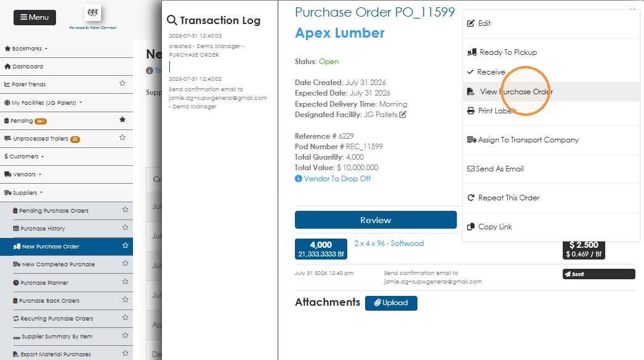Click the info icon next to Vendor To Drop Off
The image size is (644, 360).
point(298,179)
